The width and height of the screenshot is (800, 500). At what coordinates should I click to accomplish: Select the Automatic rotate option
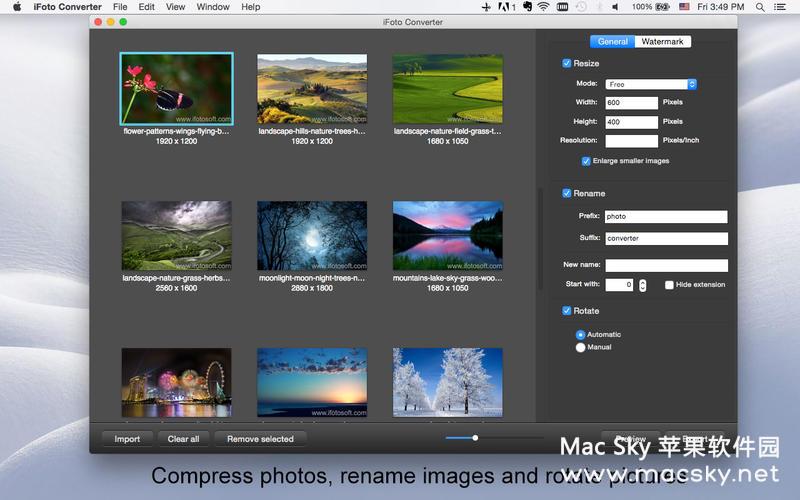(x=580, y=335)
